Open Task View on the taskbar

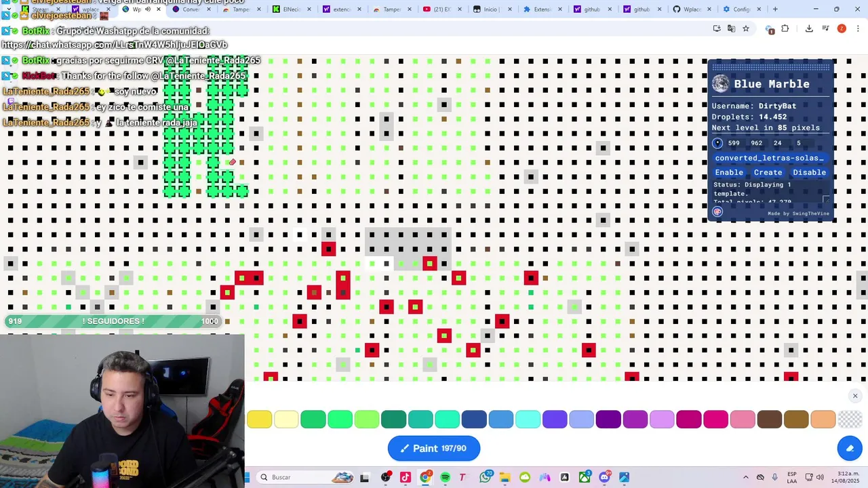[364, 477]
